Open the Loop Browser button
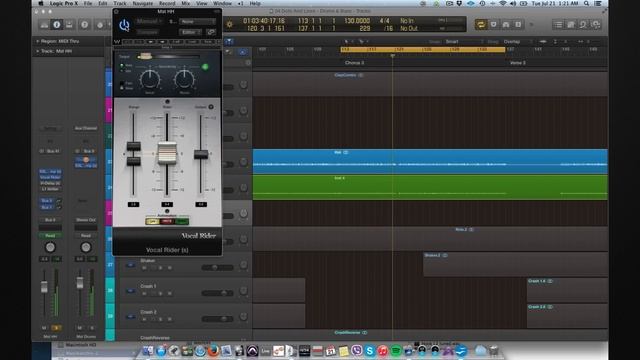Image resolution: width=640 pixels, height=360 pixels. (x=583, y=24)
